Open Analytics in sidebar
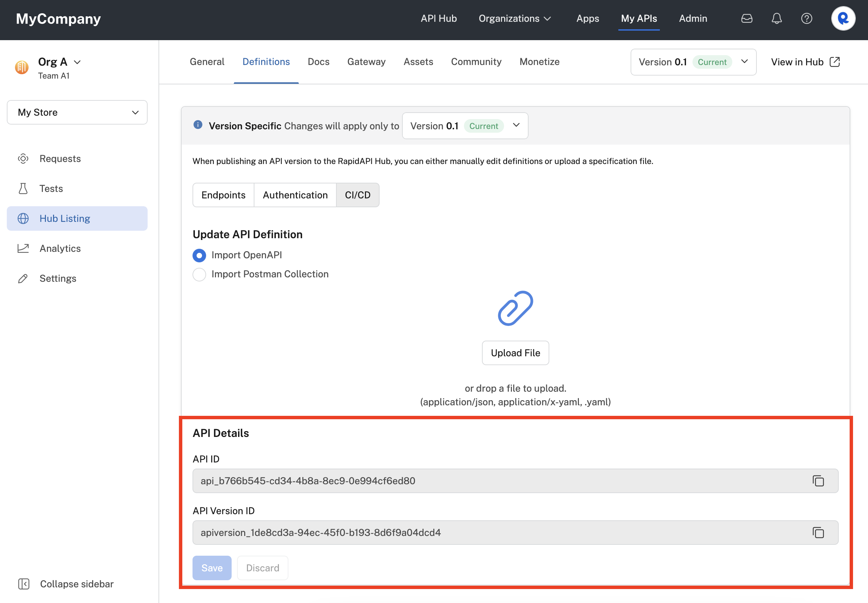 [77, 248]
